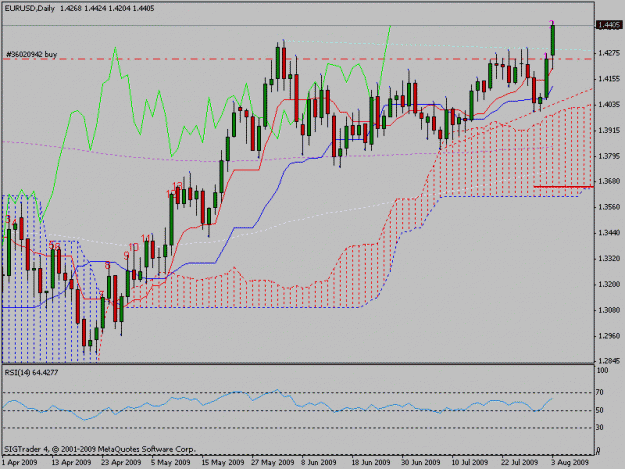Click the RSI 100 scale label
The height and width of the screenshot is (469, 625).
(x=602, y=371)
